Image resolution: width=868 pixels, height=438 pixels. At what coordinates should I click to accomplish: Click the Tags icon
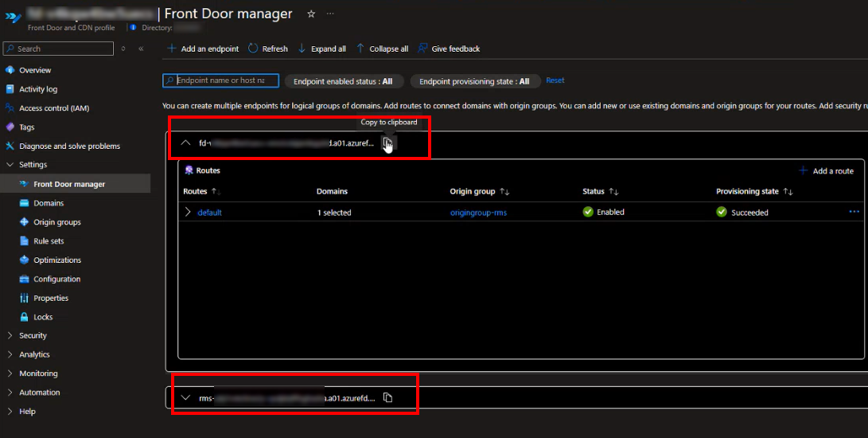10,127
